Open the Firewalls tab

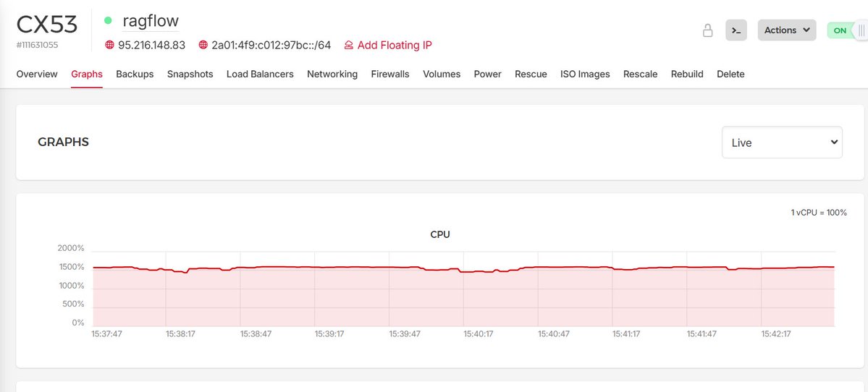[390, 74]
